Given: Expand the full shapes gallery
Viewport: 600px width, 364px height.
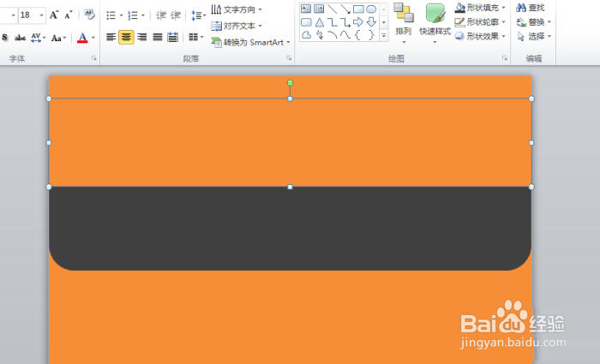Looking at the screenshot, I should pyautogui.click(x=384, y=36).
